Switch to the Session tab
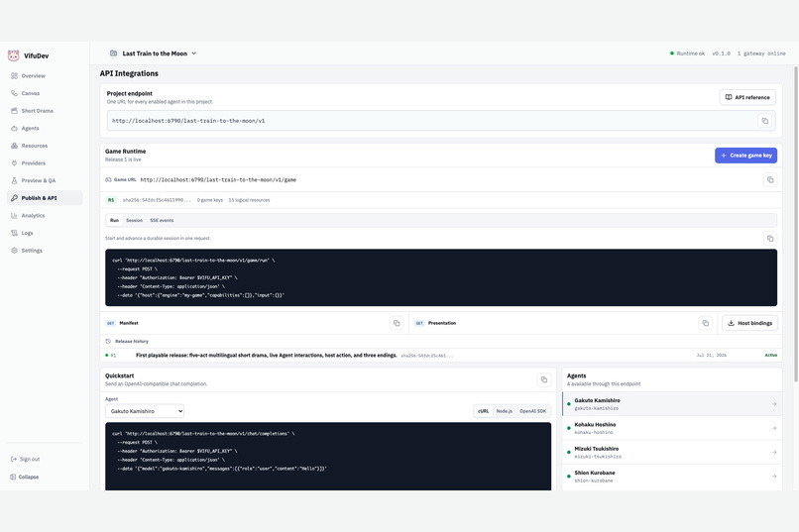Image resolution: width=799 pixels, height=532 pixels. pos(134,221)
